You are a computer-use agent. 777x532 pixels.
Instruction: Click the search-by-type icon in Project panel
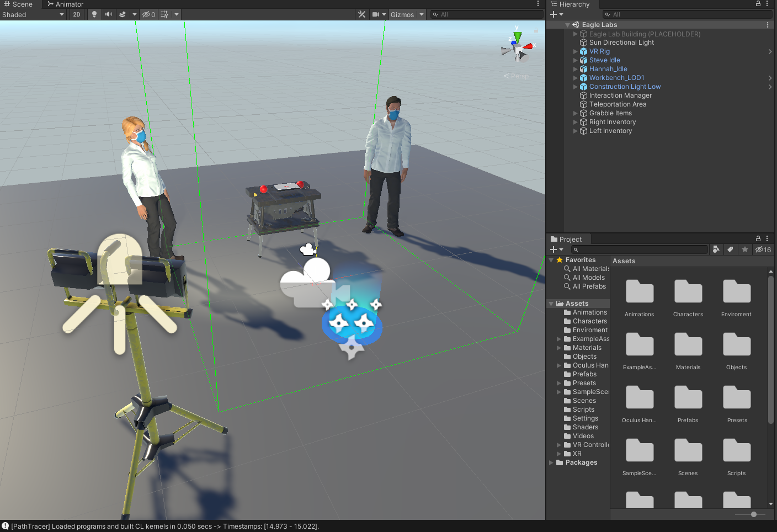716,249
